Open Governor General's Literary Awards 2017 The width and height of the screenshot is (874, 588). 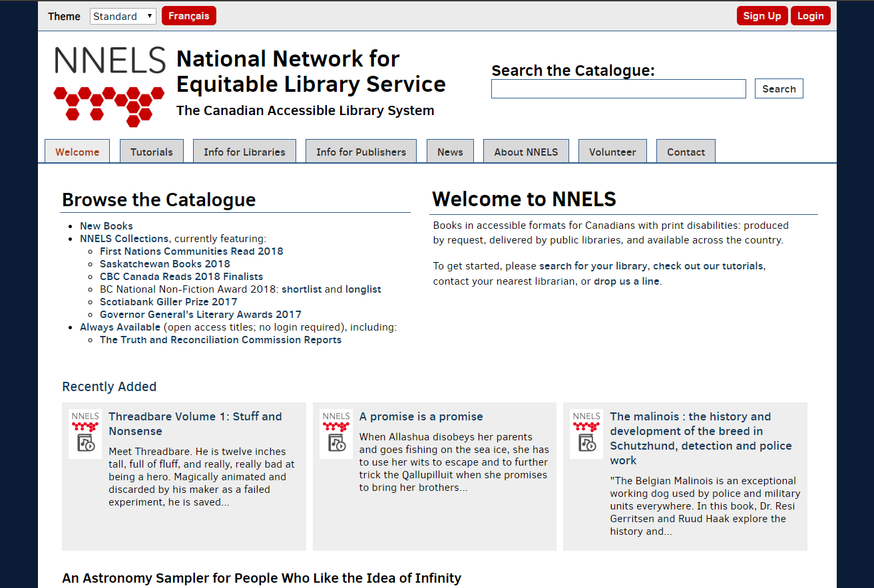click(x=200, y=315)
